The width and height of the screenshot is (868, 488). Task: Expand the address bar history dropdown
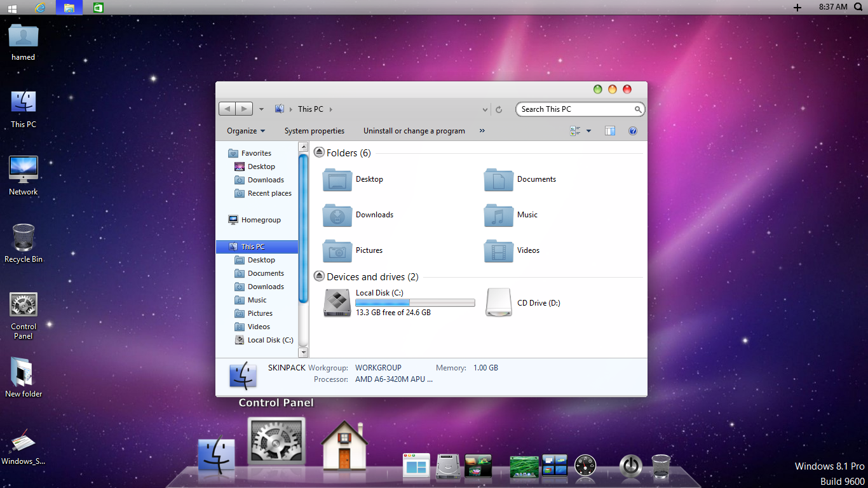pos(485,109)
